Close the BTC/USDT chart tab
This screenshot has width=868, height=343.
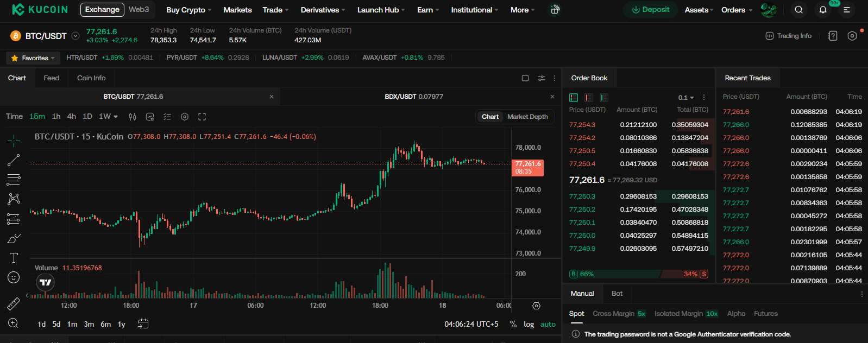(x=272, y=97)
